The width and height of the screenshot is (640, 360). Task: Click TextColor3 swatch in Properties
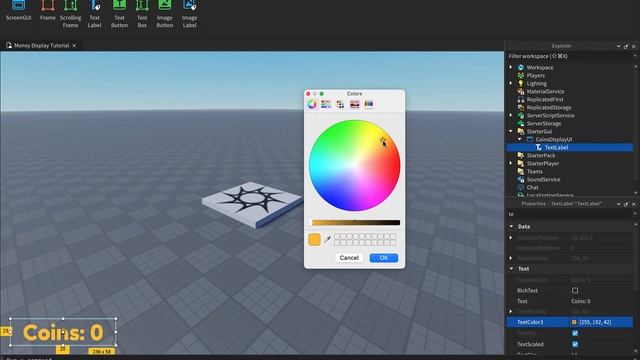[x=574, y=322]
